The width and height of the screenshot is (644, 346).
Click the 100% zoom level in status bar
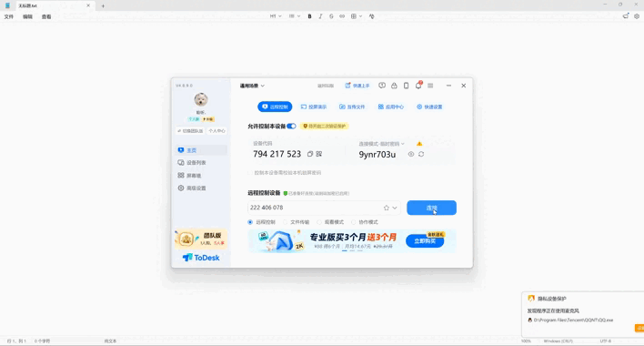pyautogui.click(x=526, y=341)
